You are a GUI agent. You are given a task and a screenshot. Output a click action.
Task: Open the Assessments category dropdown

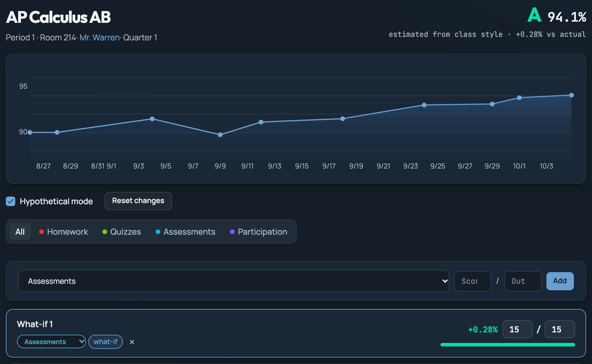[x=233, y=281]
